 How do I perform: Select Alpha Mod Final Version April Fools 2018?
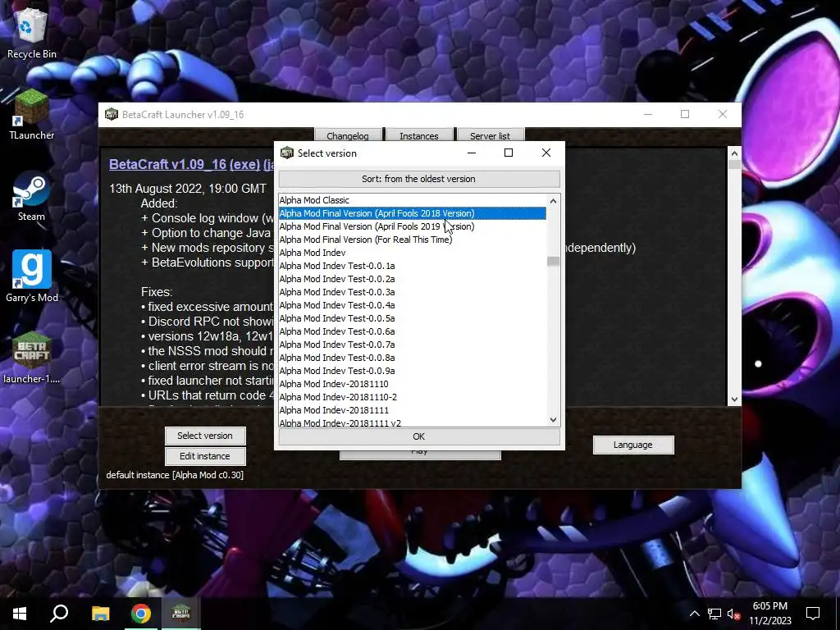413,213
